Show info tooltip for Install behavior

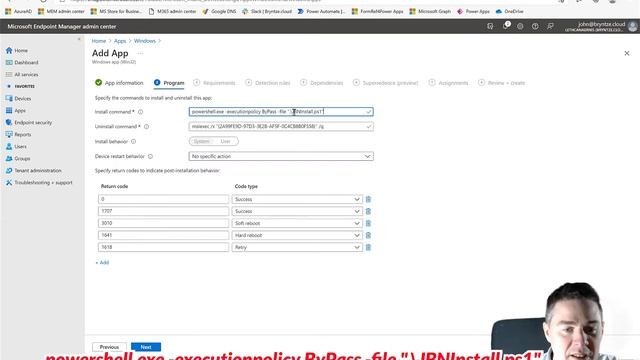point(133,142)
